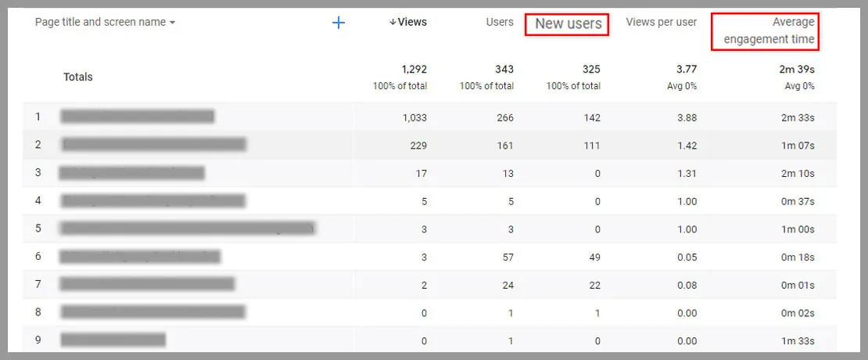Click the 2m 10s engagement time cell
Screen dimensions: 868x360
797,174
